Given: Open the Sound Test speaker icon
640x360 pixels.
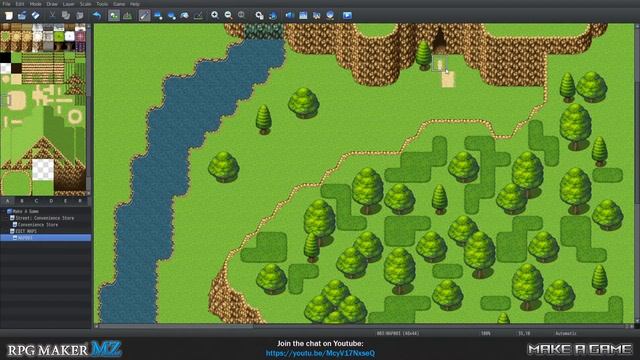Looking at the screenshot, I should coord(289,16).
